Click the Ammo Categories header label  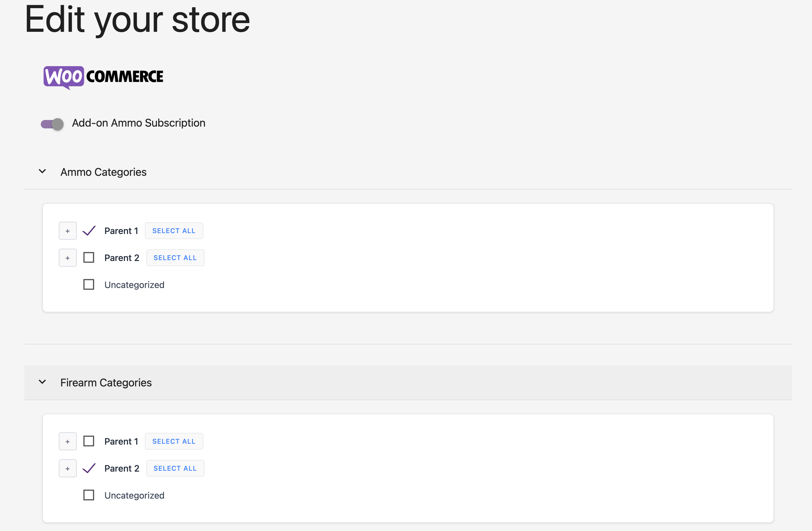click(x=103, y=172)
